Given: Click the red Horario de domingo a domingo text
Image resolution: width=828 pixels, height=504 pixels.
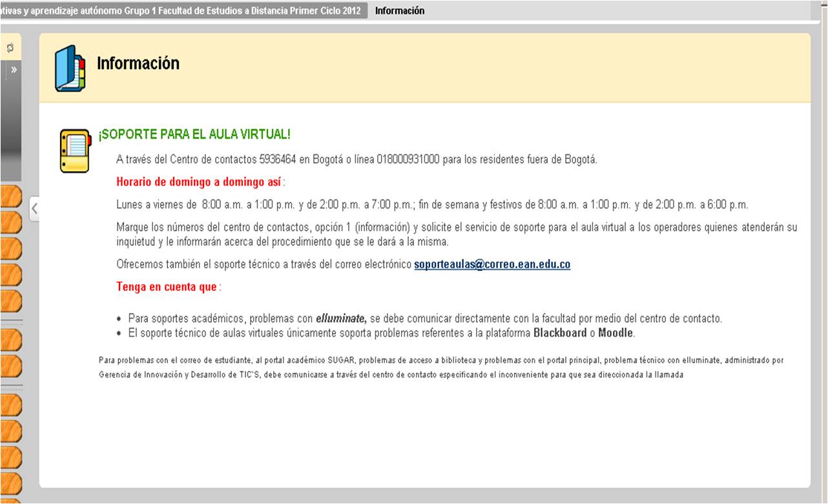Looking at the screenshot, I should tap(198, 182).
